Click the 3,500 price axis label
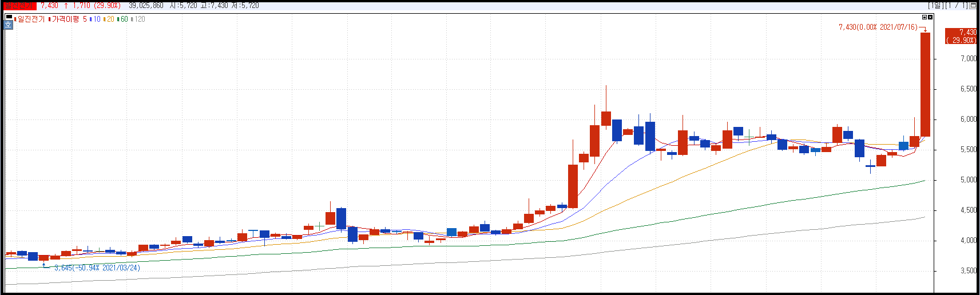Image resolution: width=980 pixels, height=295 pixels. [x=969, y=271]
